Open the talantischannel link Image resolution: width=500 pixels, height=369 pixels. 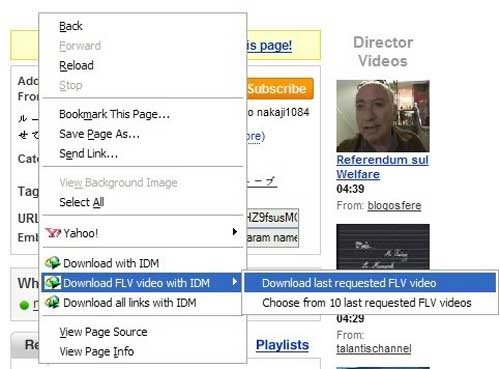pyautogui.click(x=374, y=348)
